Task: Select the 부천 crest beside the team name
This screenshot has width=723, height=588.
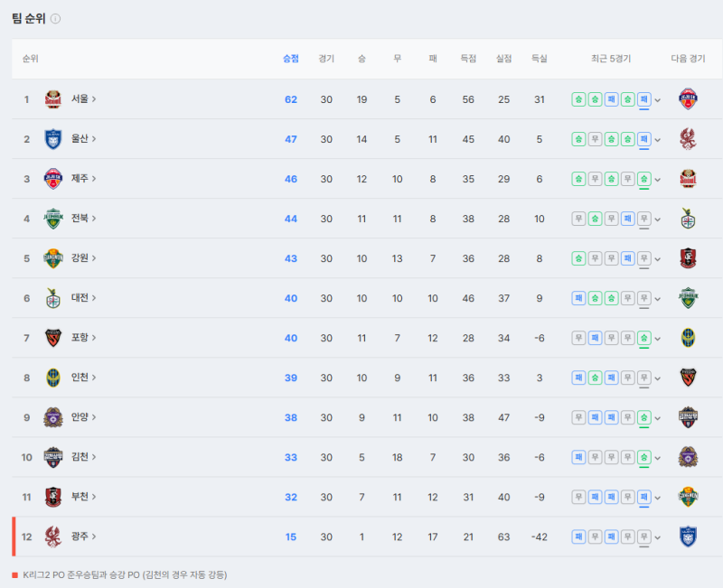Action: 53,497
